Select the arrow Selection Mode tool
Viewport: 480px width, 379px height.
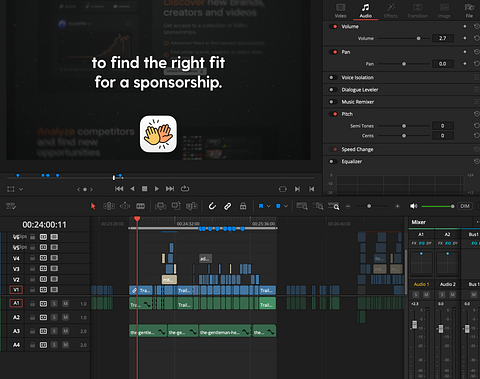point(93,206)
